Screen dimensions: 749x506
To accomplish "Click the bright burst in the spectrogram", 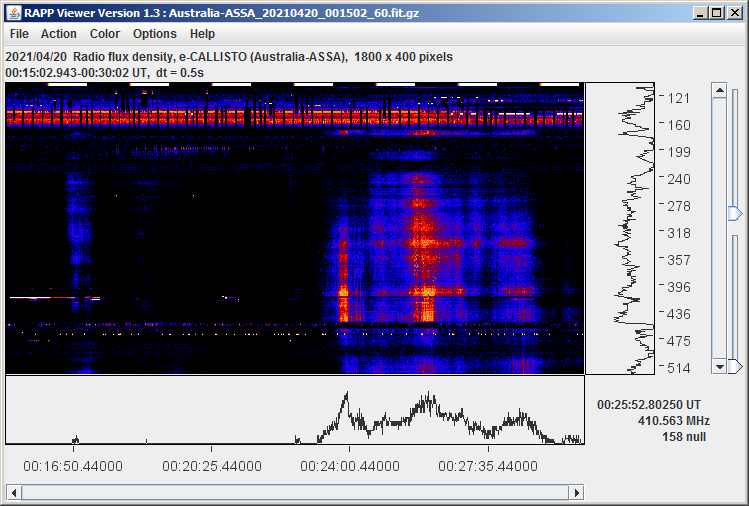I will click(x=345, y=300).
